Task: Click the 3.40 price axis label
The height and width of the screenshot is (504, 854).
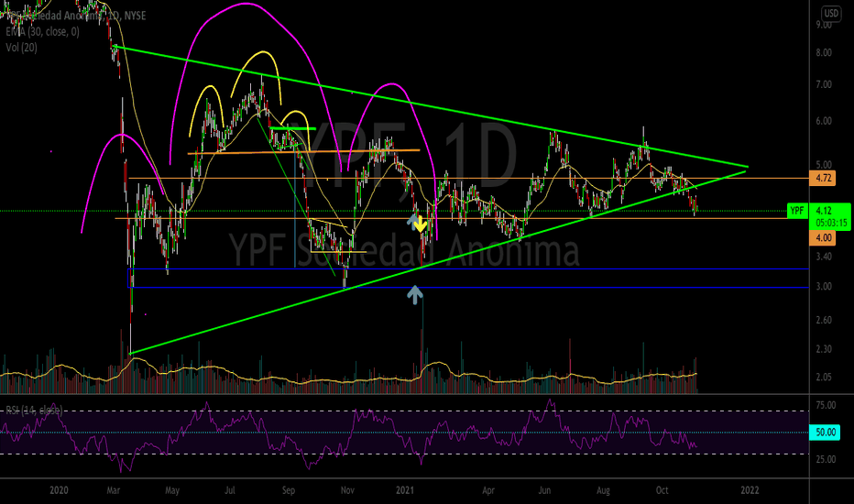Action: [x=824, y=256]
